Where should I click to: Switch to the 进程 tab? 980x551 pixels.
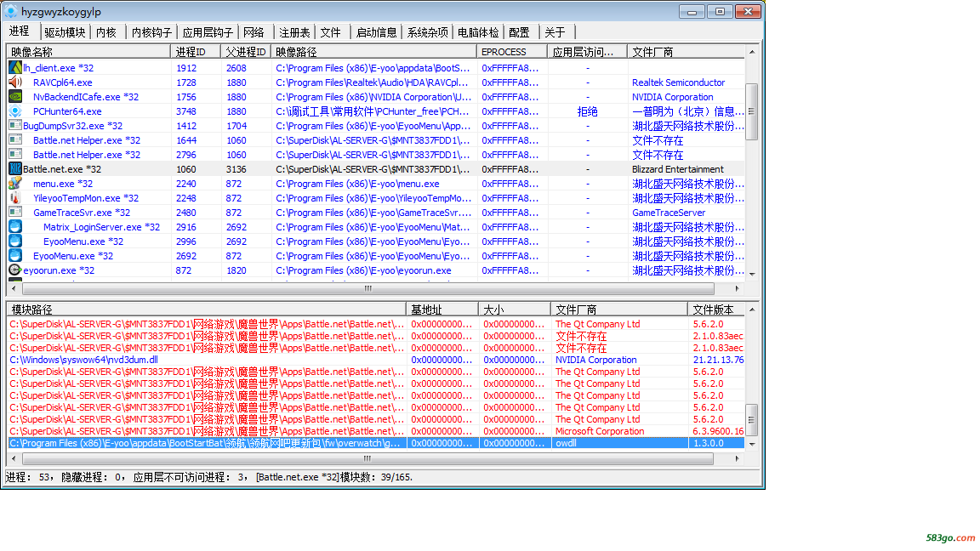coord(20,31)
